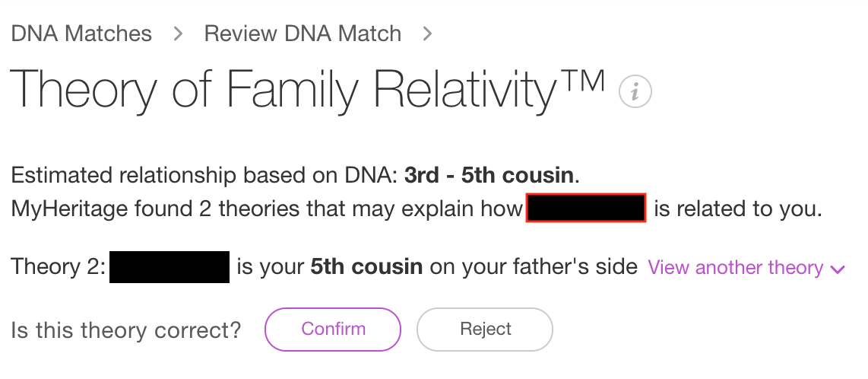Open the View another theory link
The height and width of the screenshot is (379, 868).
tap(735, 268)
